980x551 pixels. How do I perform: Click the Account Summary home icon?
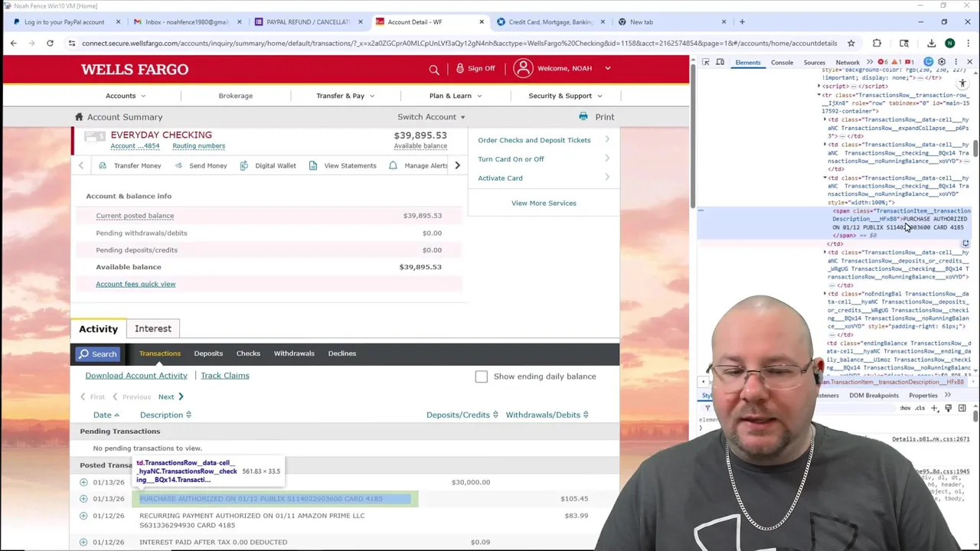79,116
